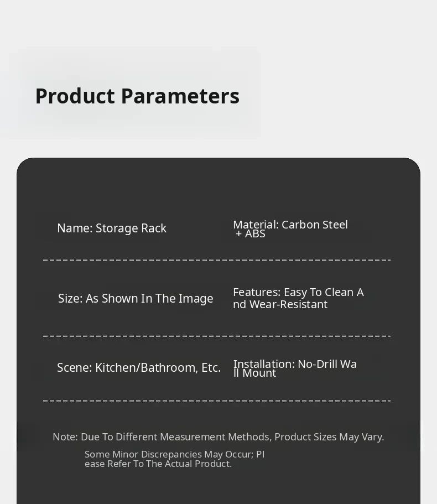Click "Some Minor Discrepancies May Occur" text

coord(175,454)
